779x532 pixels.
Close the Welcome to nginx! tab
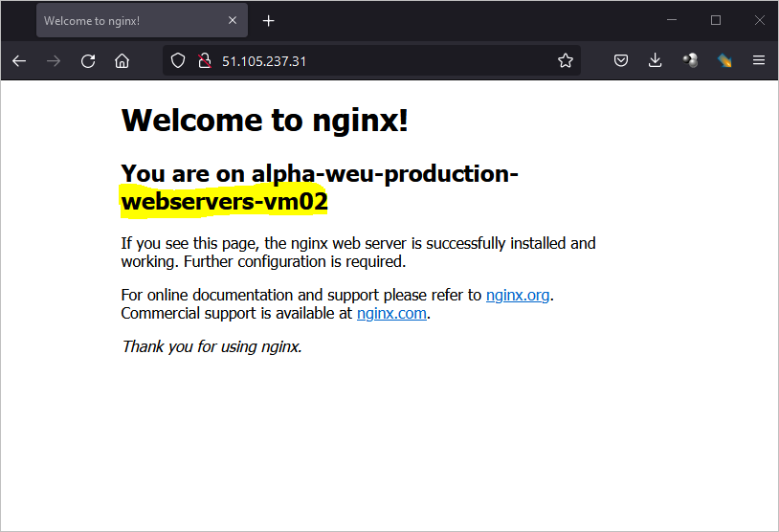[x=232, y=20]
